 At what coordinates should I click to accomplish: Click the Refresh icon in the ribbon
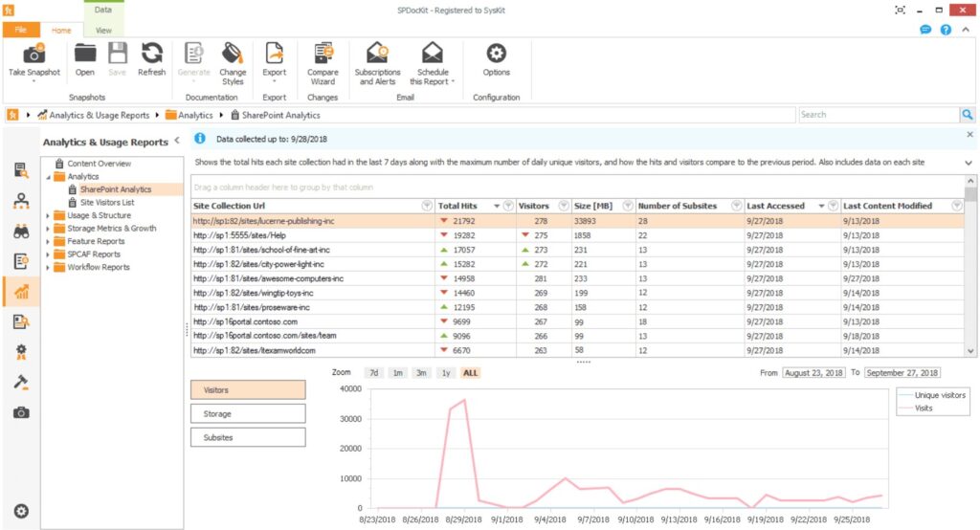[152, 54]
